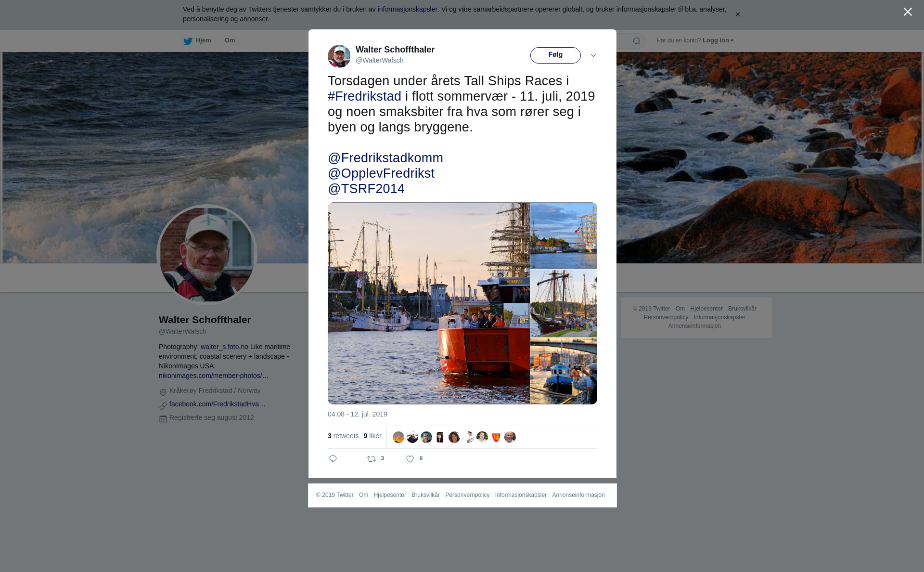Click Annonseinformasjon in the sidebar footer

(694, 326)
